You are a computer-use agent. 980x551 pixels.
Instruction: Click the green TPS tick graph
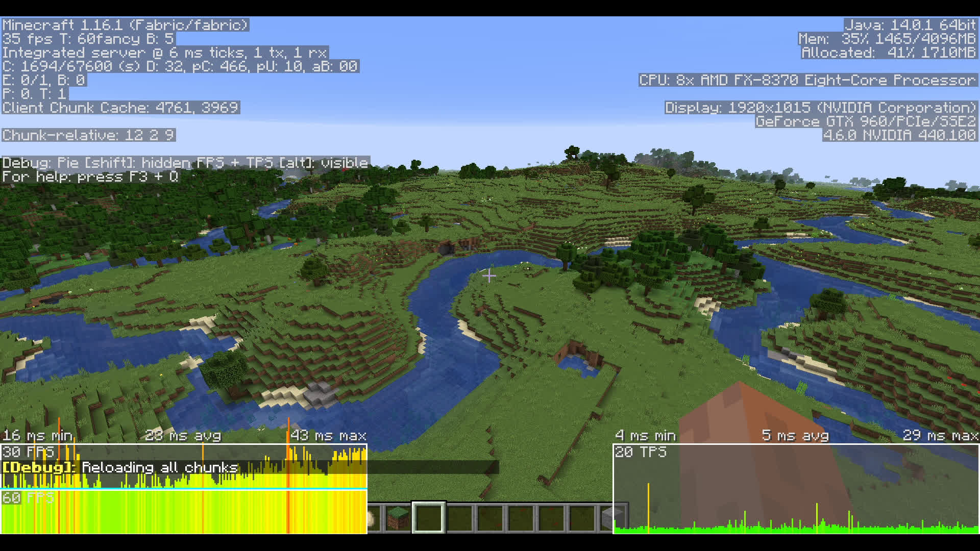pyautogui.click(x=796, y=528)
